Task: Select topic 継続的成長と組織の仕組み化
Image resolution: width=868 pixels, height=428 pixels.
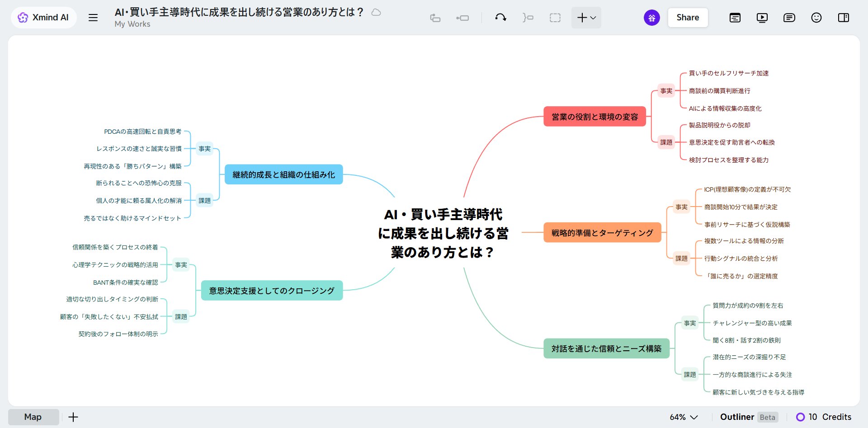Action: (x=283, y=174)
